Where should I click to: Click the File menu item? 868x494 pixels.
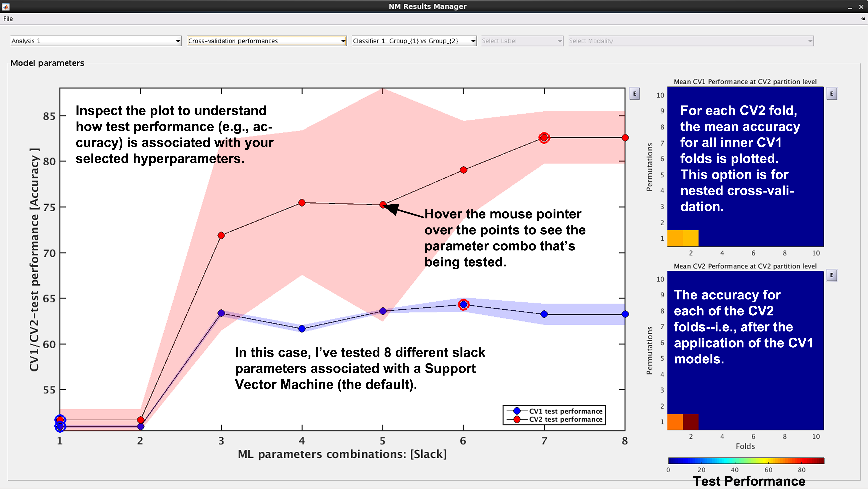point(8,19)
